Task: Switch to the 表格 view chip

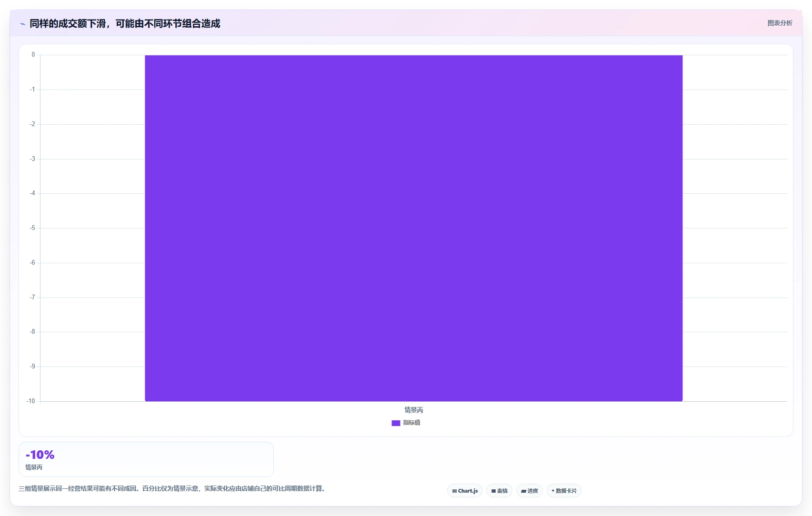Action: 499,491
